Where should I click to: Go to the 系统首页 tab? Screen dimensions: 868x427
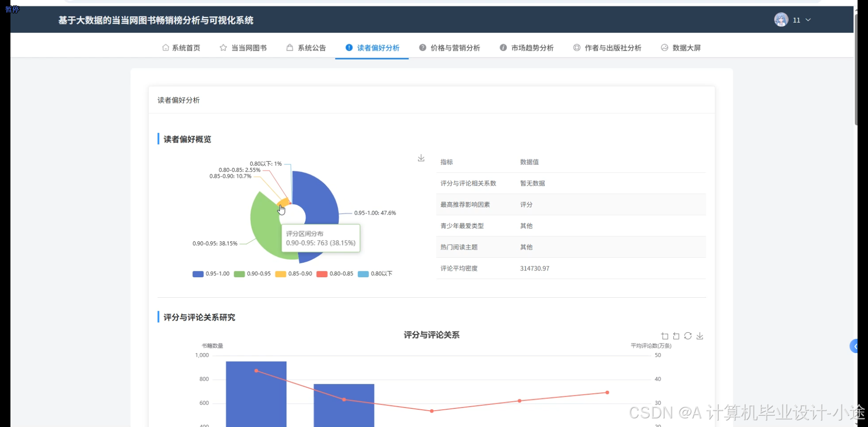(181, 48)
